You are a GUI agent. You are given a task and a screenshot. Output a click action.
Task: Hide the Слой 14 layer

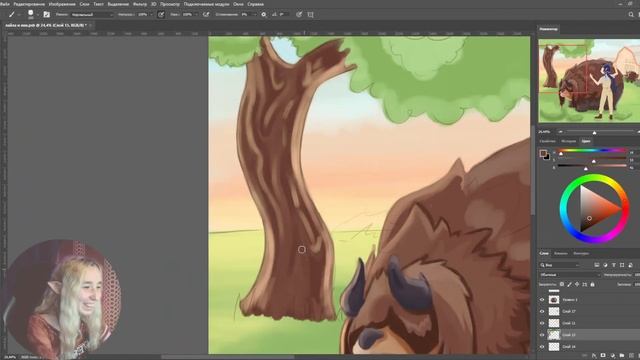[x=542, y=347]
